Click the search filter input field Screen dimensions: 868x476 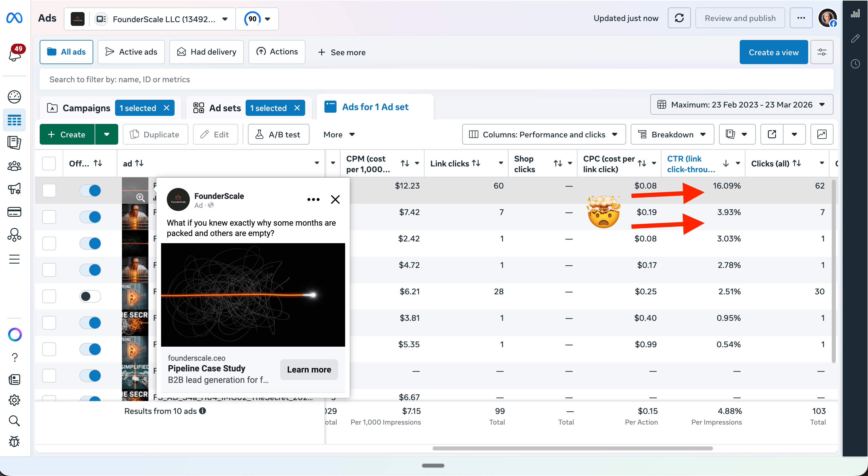[x=436, y=80]
